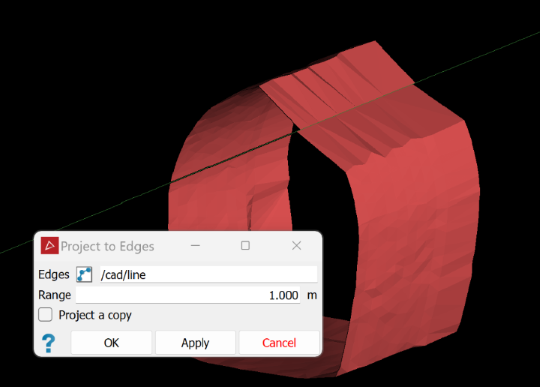The height and width of the screenshot is (387, 540).
Task: Close the Project to Edges dialog
Action: [x=297, y=245]
